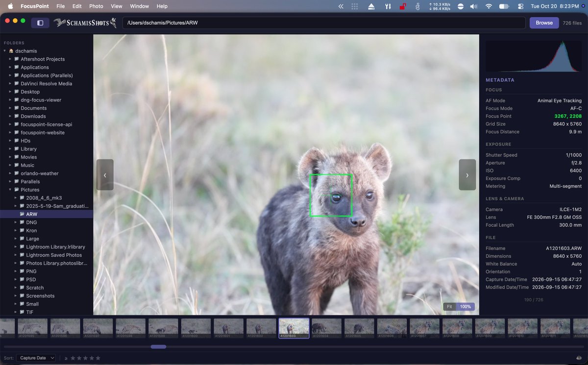Click the lens value FE 300mm F2.8 GM OSS
588x365 pixels.
coord(554,217)
